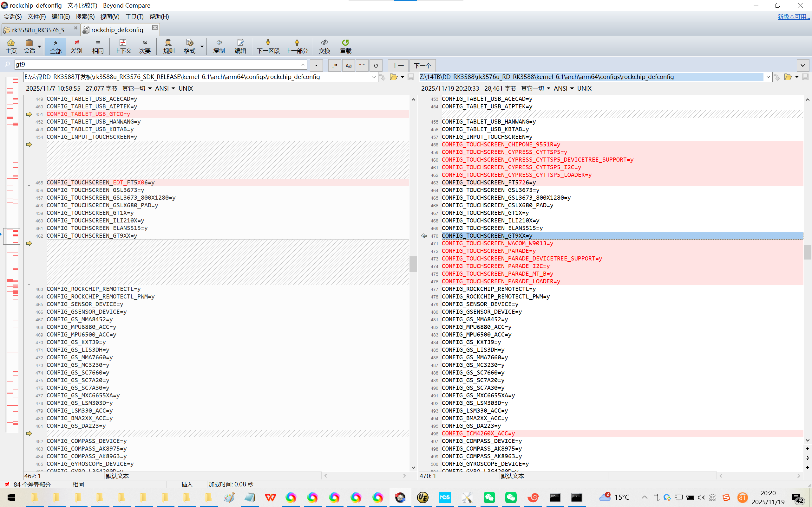Expand the search text history dropdown
This screenshot has width=812, height=507.
[303, 64]
